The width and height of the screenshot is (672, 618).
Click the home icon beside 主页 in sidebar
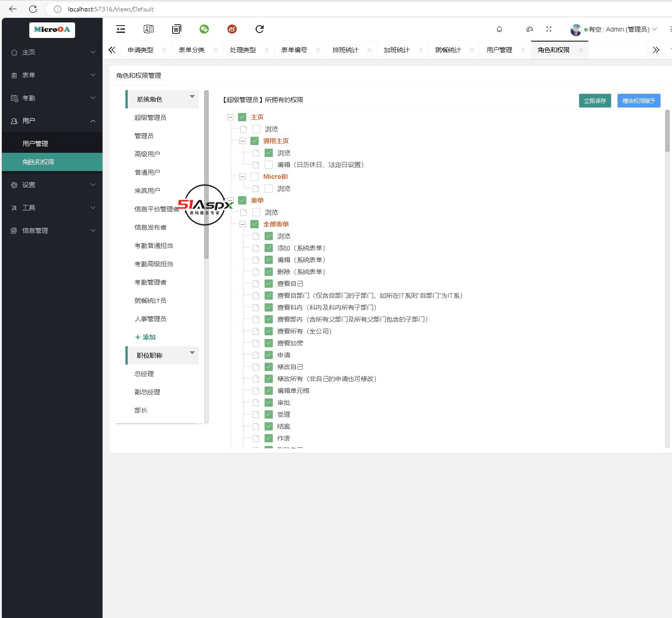[x=14, y=52]
